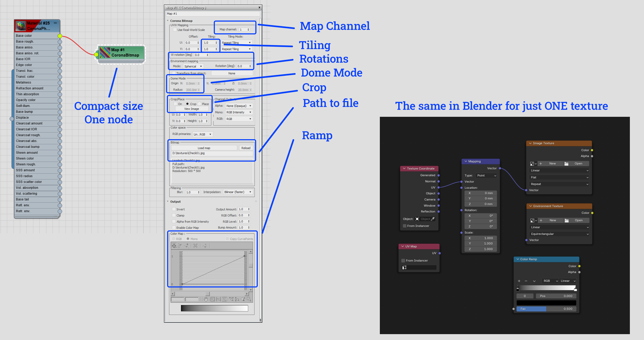Click the Base color output socket
The height and width of the screenshot is (340, 644).
click(60, 36)
